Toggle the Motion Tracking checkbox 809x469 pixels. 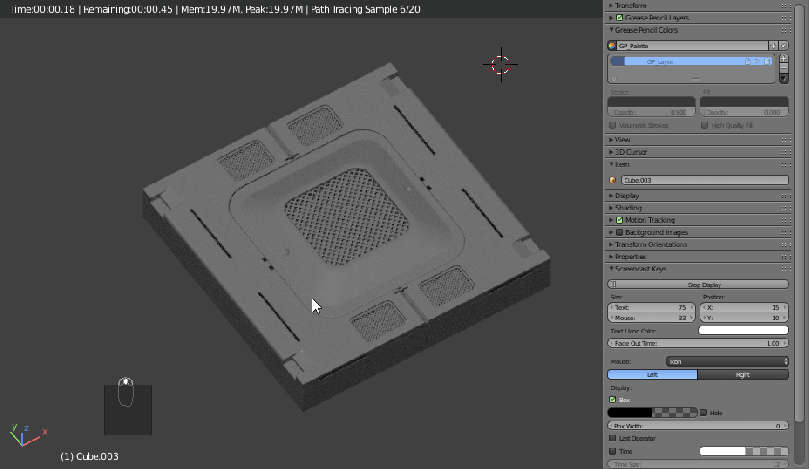point(620,220)
